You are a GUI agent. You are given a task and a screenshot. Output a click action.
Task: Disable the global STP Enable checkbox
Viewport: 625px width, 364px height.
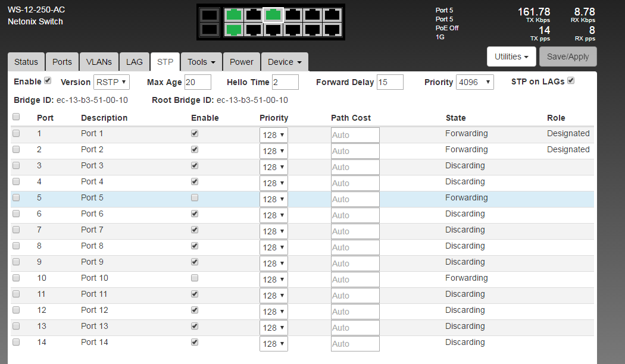coord(48,81)
